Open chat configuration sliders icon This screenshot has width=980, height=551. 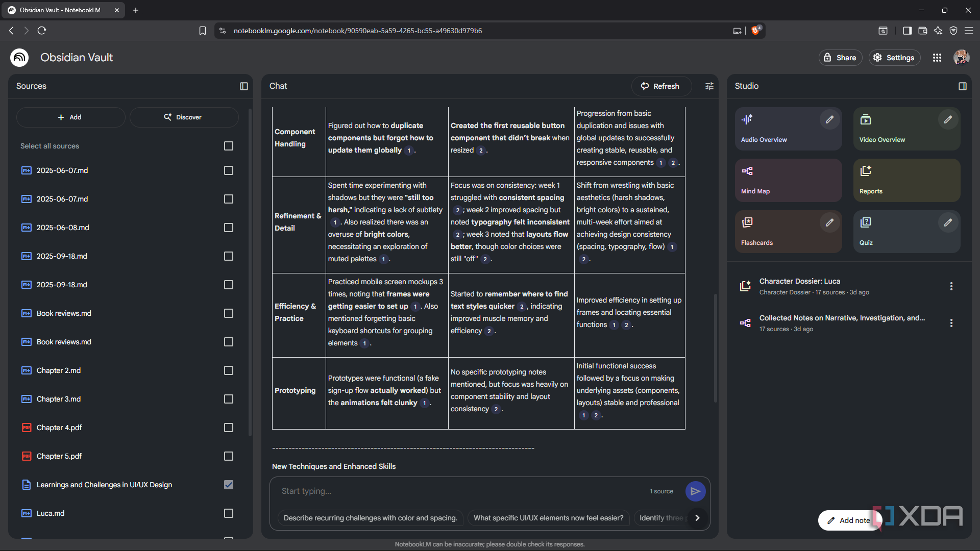(709, 86)
